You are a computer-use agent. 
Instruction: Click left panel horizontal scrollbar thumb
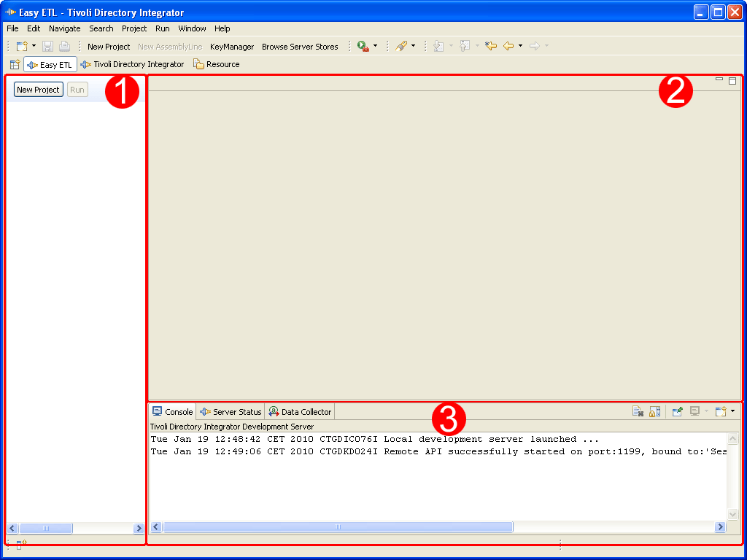(46, 528)
